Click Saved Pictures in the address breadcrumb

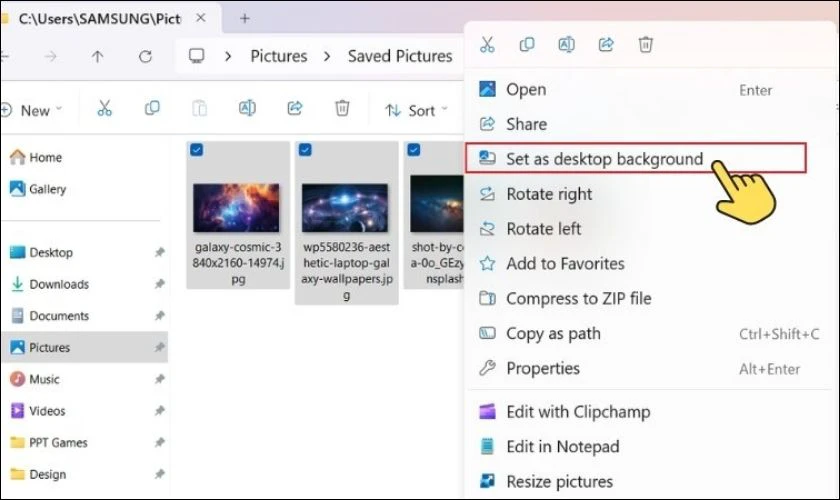400,56
